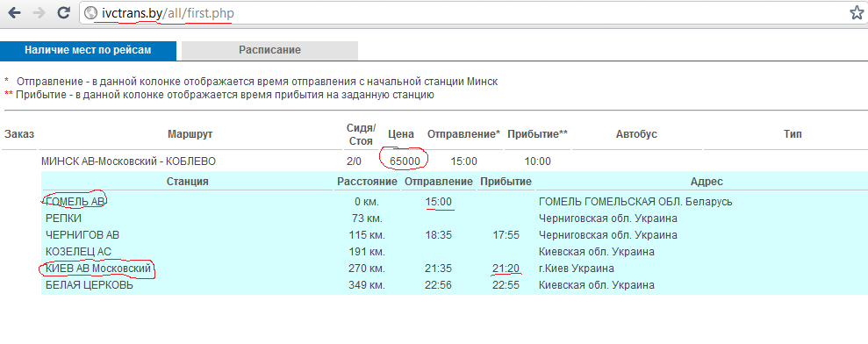Open the Наличие мест по рейсам tab

coord(88,50)
